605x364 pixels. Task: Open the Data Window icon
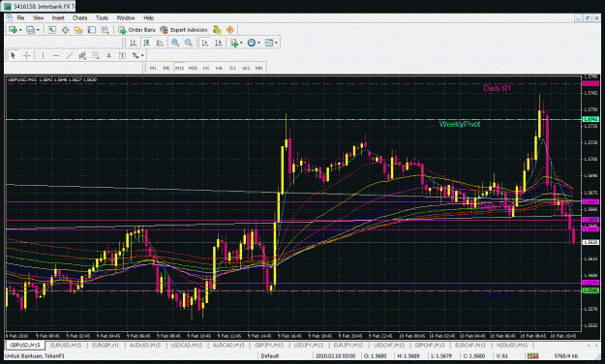pyautogui.click(x=65, y=30)
